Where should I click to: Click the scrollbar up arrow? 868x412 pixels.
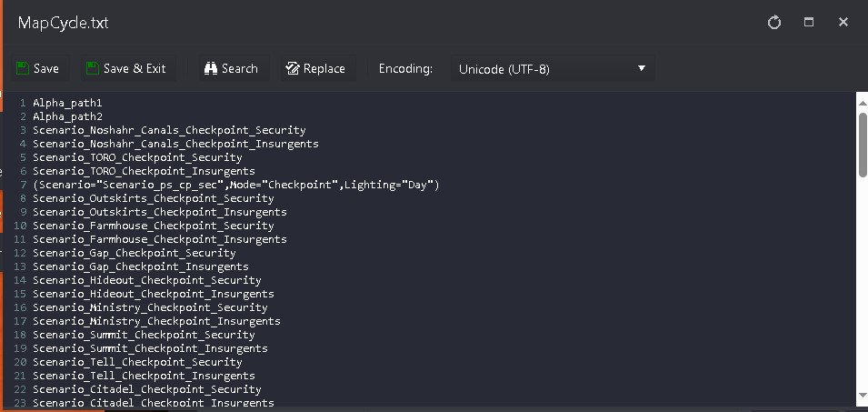point(863,103)
